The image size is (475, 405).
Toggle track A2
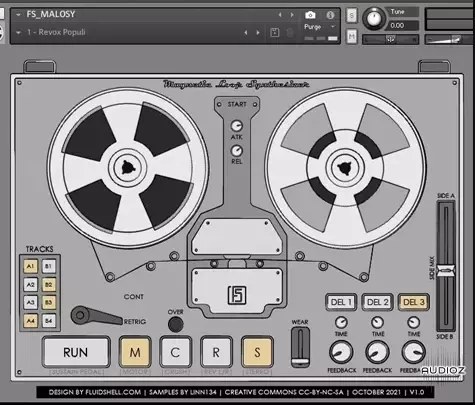point(30,284)
